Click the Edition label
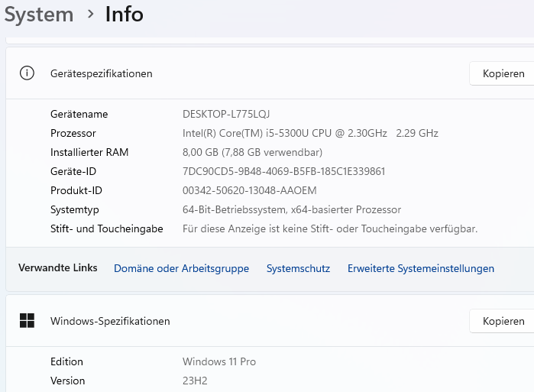The height and width of the screenshot is (392, 534). click(66, 361)
